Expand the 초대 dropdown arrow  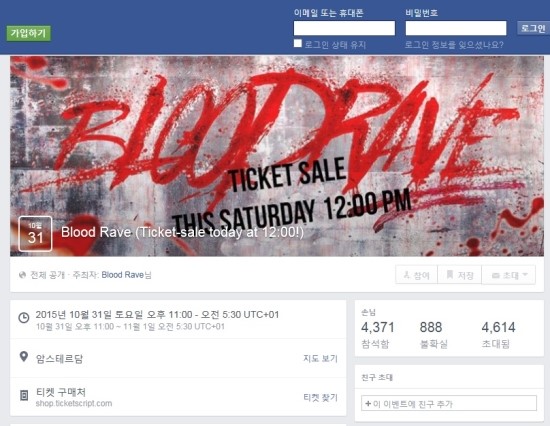[x=525, y=275]
